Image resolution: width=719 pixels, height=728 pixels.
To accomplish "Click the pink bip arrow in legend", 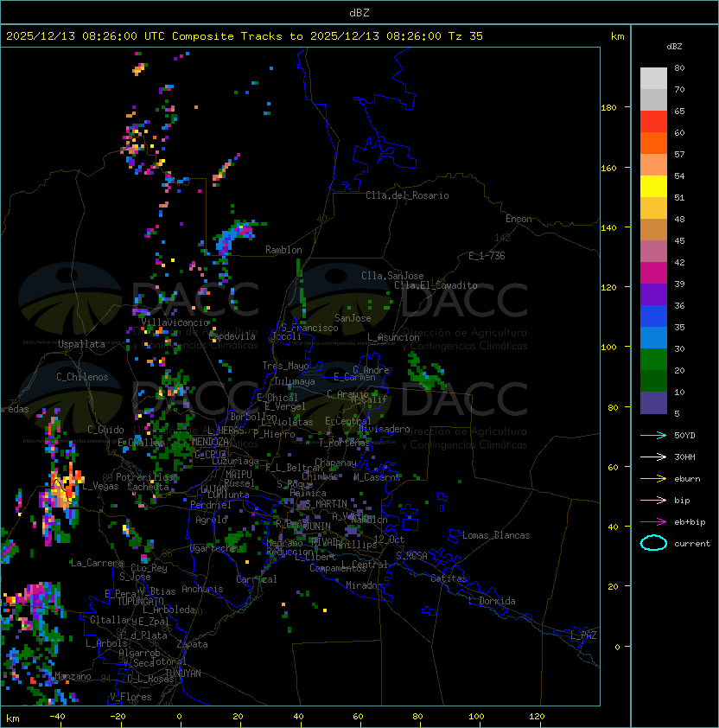I will click(x=653, y=501).
